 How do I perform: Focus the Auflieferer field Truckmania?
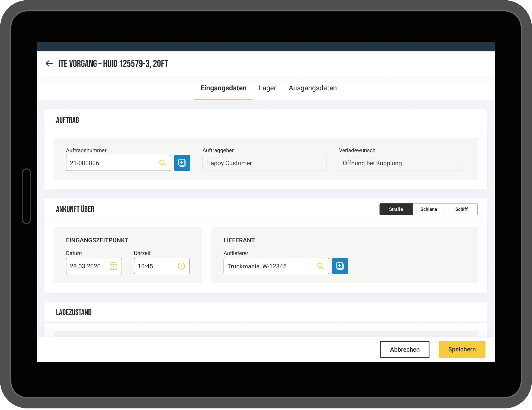click(276, 266)
